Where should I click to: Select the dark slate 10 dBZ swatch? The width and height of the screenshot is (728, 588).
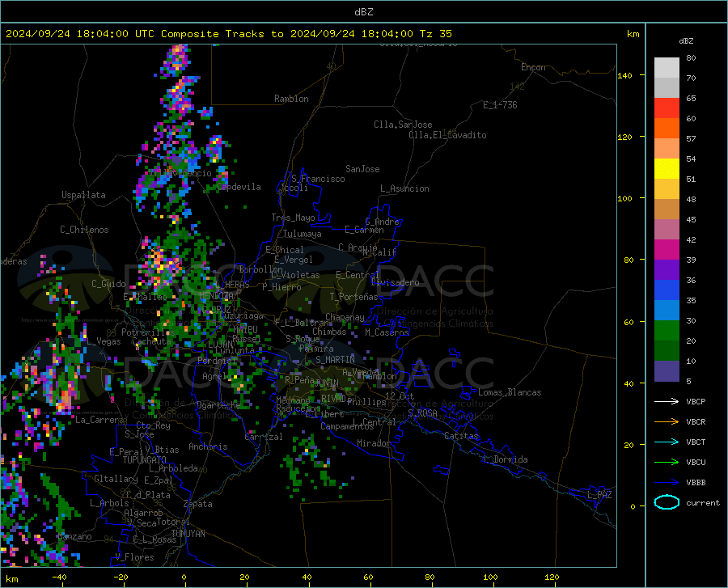(667, 371)
